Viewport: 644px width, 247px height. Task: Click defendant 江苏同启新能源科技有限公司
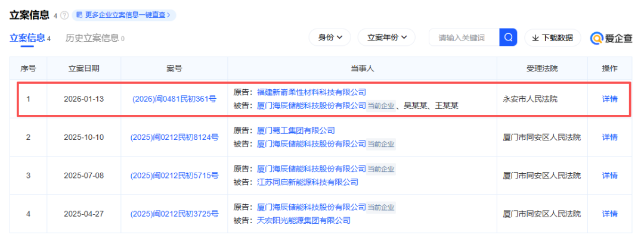coord(307,182)
